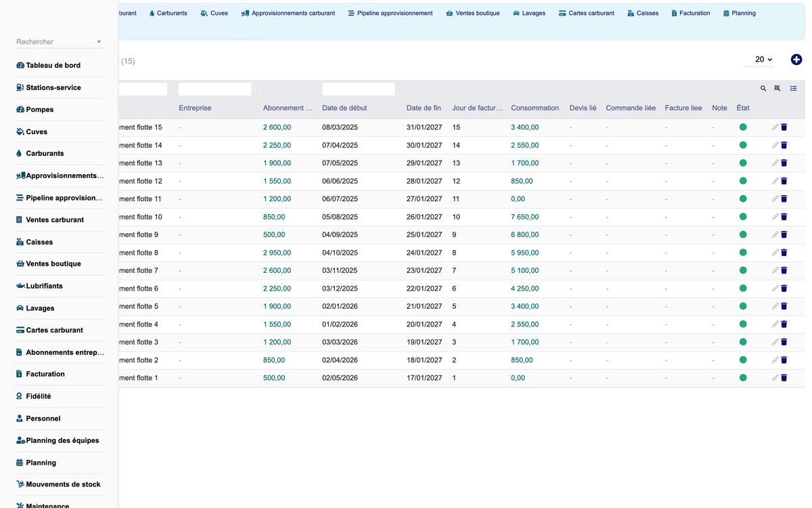The height and width of the screenshot is (508, 812).
Task: Click the Date de début filter input
Action: click(359, 89)
